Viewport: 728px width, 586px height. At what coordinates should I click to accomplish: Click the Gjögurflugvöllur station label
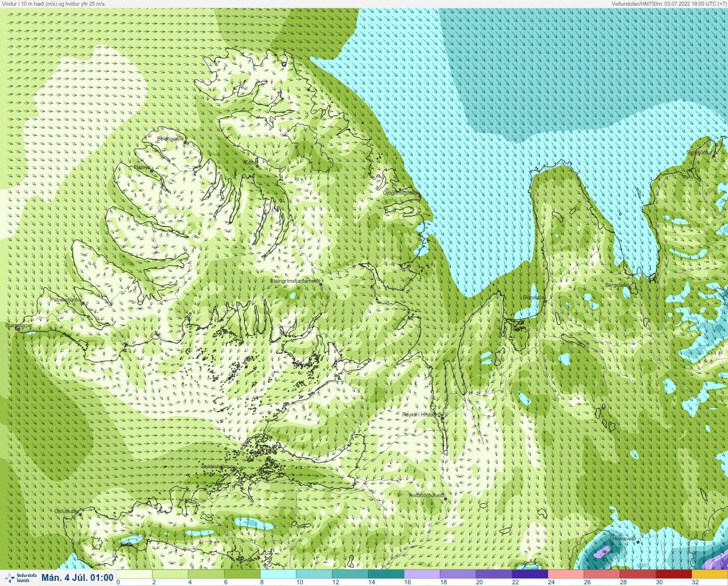click(x=402, y=193)
